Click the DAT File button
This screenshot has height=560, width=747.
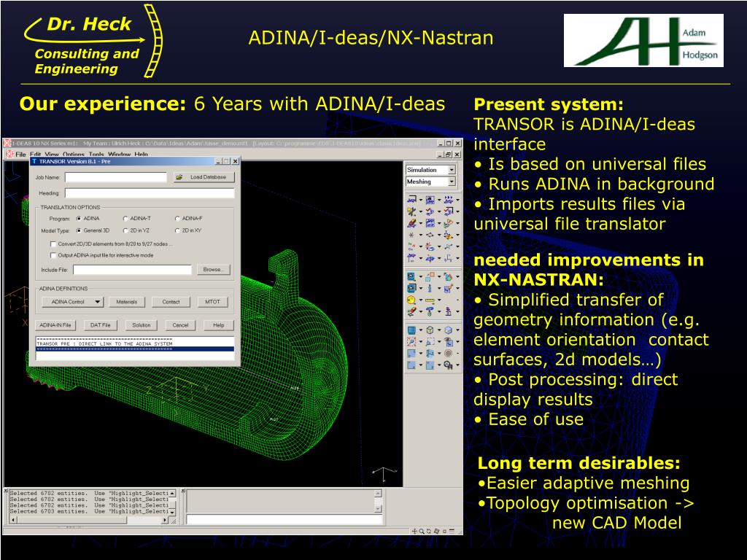click(x=100, y=325)
